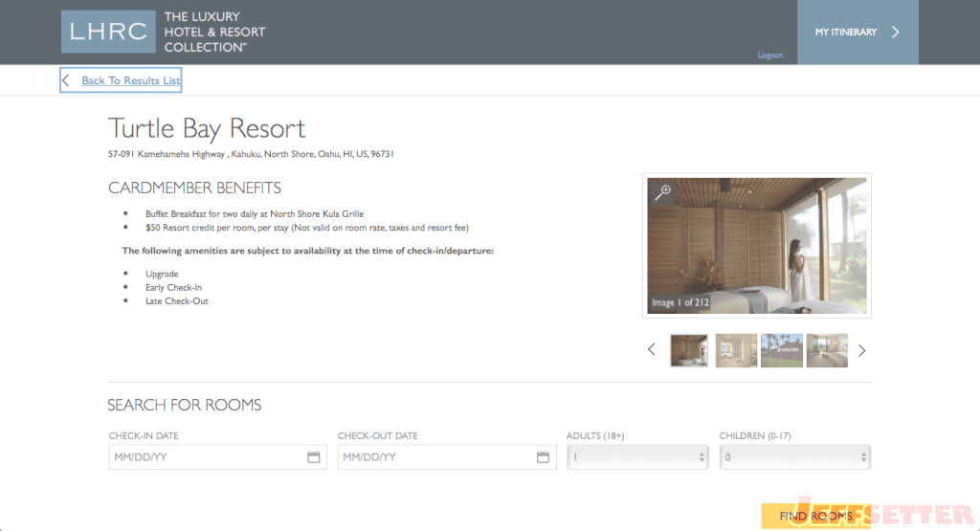Click the Logout link
Viewport: 980px width, 531px height.
[770, 55]
